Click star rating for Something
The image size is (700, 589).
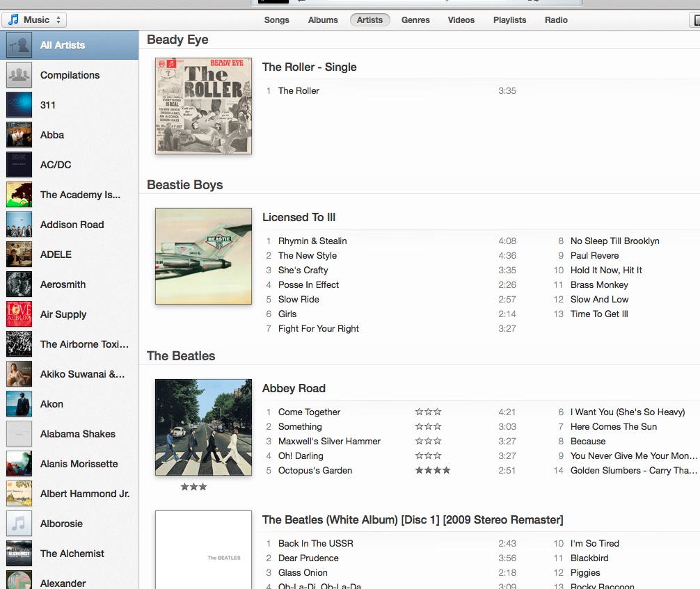click(428, 426)
